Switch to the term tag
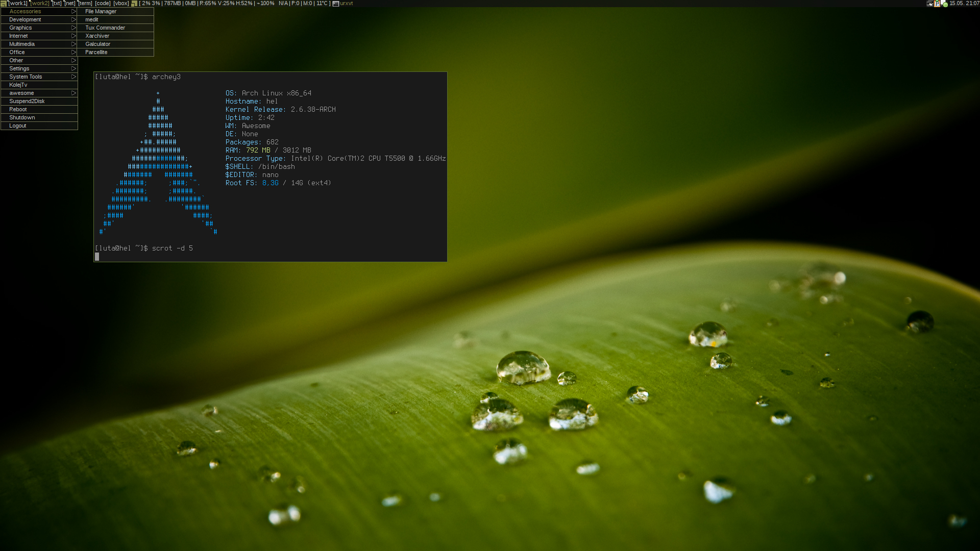 pos(85,4)
